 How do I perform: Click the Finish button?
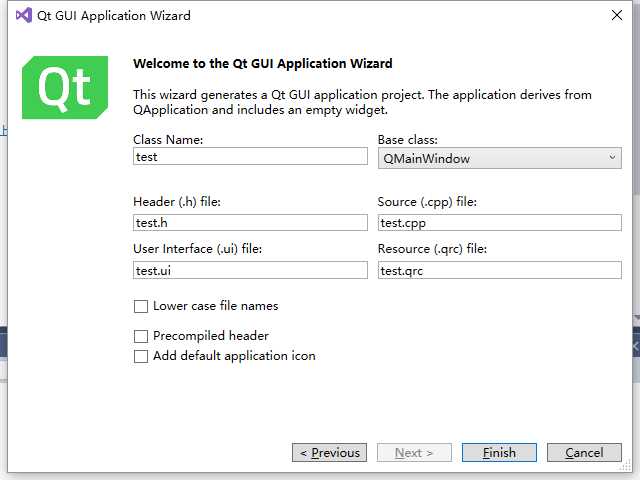click(x=499, y=453)
